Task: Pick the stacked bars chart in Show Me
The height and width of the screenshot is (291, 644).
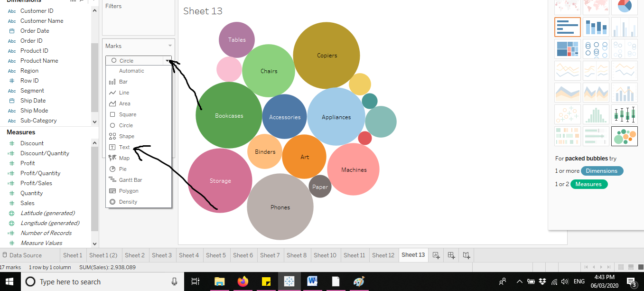Action: click(x=596, y=28)
